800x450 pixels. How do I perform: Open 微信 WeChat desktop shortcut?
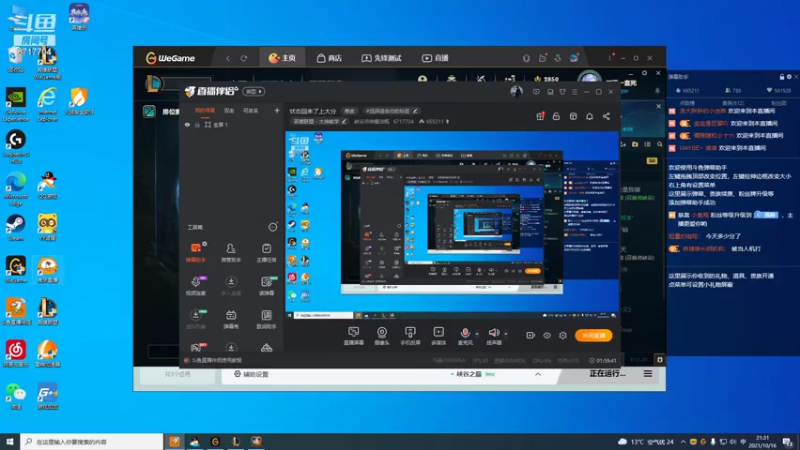[x=15, y=396]
